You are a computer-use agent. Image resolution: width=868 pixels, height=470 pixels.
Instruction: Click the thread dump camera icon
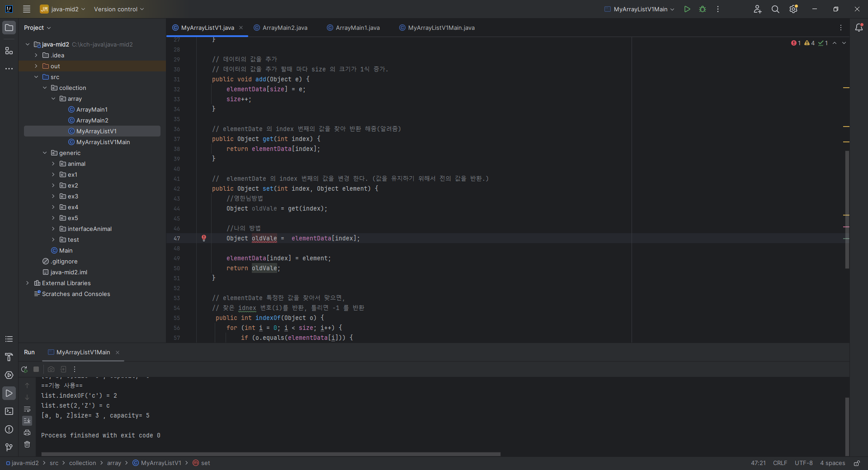(x=51, y=369)
